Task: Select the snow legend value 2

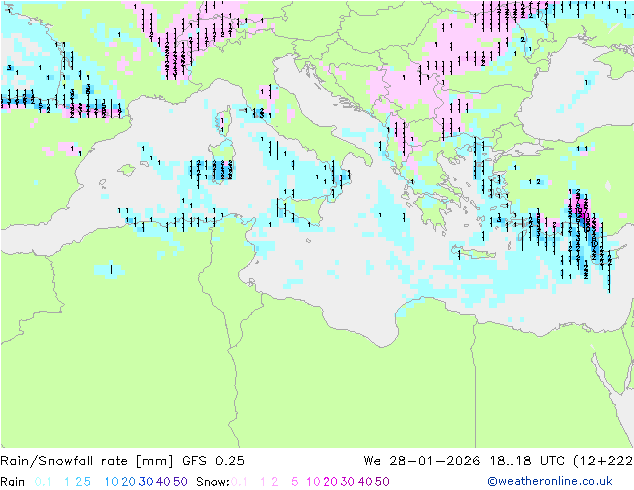Action: point(275,482)
